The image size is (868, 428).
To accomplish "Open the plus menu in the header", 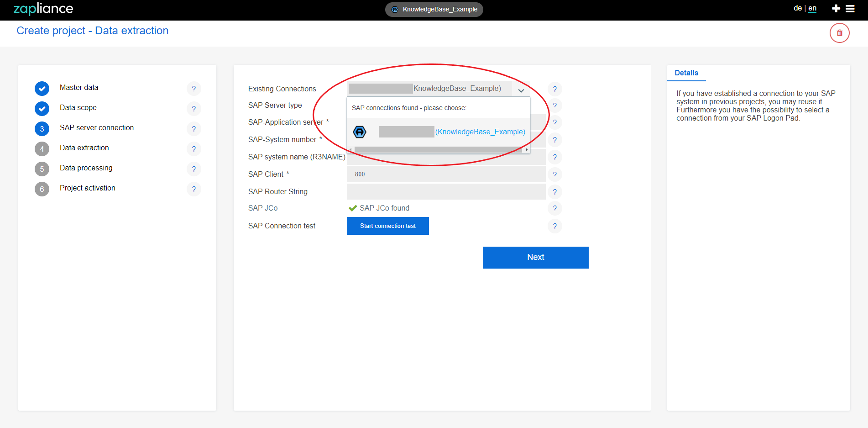I will click(836, 9).
